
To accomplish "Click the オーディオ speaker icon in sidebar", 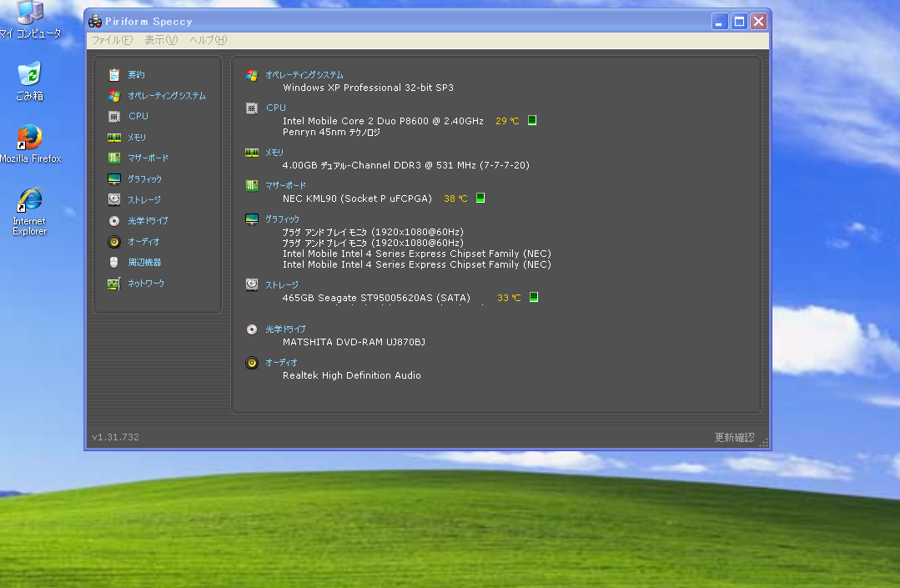I will tap(113, 242).
